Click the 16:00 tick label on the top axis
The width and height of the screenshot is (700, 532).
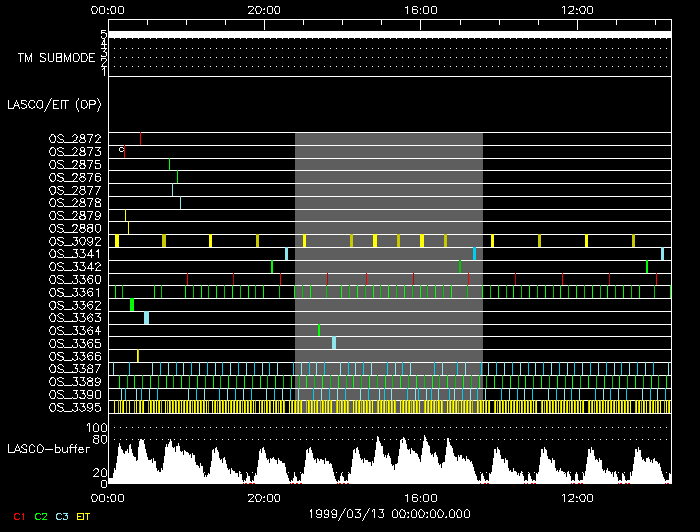click(420, 9)
